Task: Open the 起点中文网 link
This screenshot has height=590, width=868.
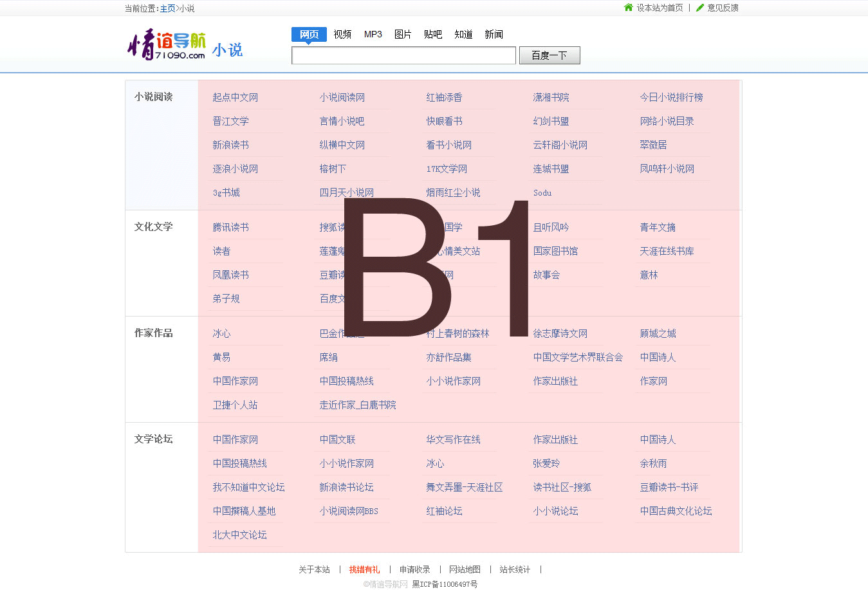Action: (x=235, y=97)
